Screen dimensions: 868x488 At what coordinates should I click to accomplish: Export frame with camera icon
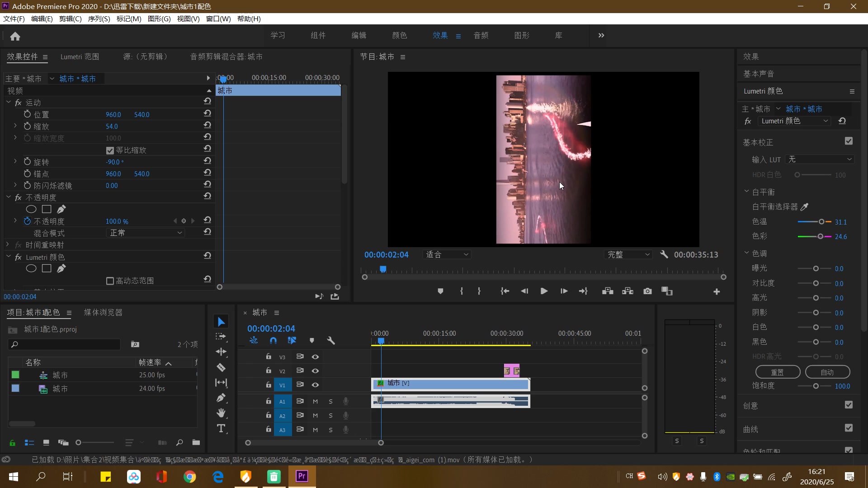pyautogui.click(x=647, y=291)
